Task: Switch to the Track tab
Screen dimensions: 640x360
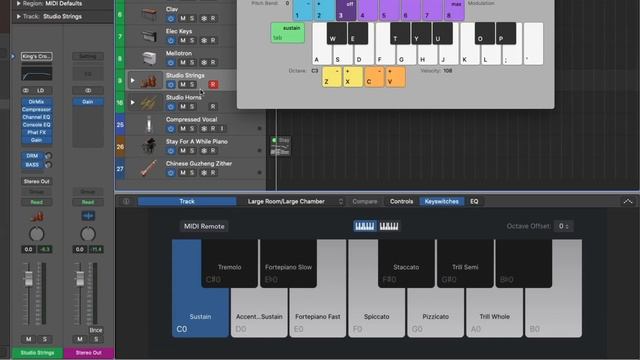Action: pos(187,201)
